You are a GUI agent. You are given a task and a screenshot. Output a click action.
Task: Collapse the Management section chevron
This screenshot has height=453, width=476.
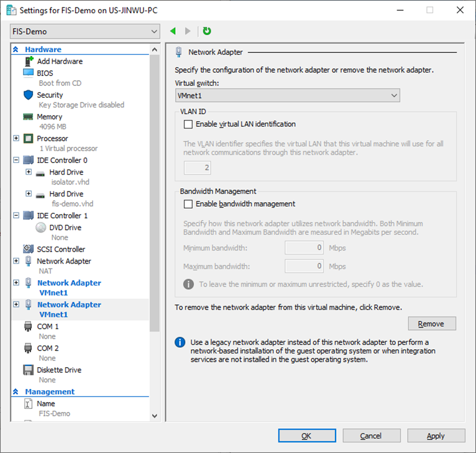16,391
